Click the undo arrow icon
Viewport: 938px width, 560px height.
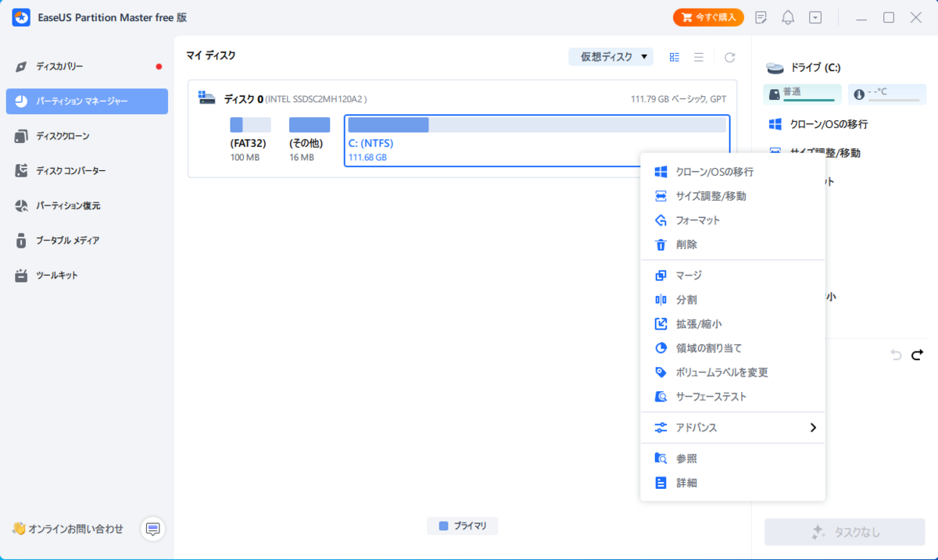pos(896,355)
